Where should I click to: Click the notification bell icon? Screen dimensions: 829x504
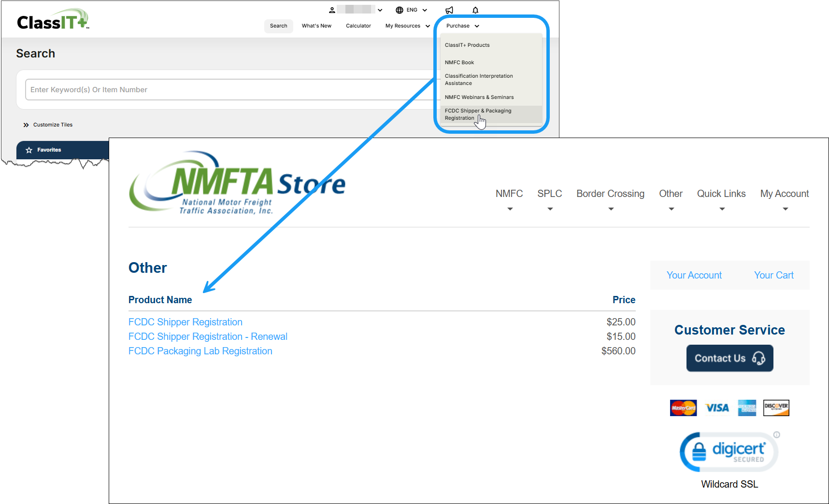[x=475, y=10]
